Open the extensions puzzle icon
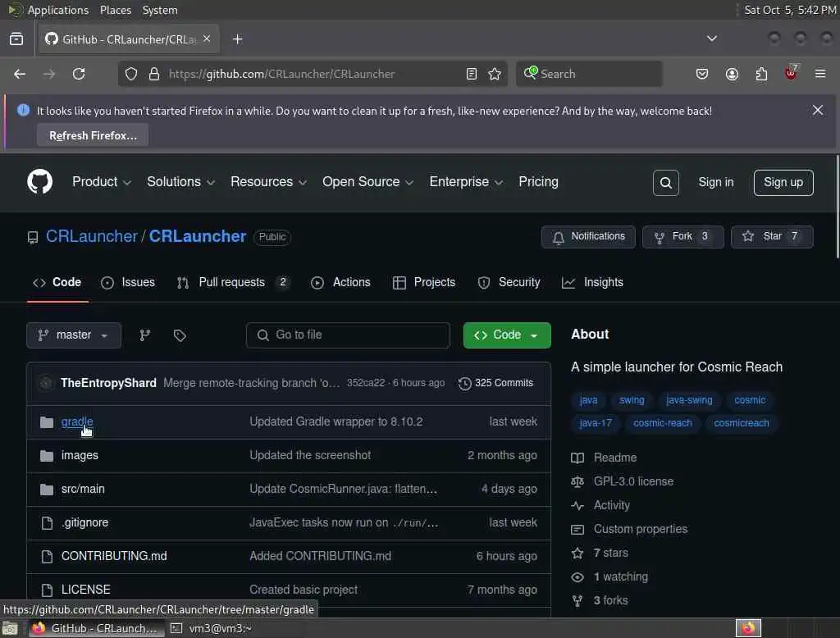 (x=761, y=74)
